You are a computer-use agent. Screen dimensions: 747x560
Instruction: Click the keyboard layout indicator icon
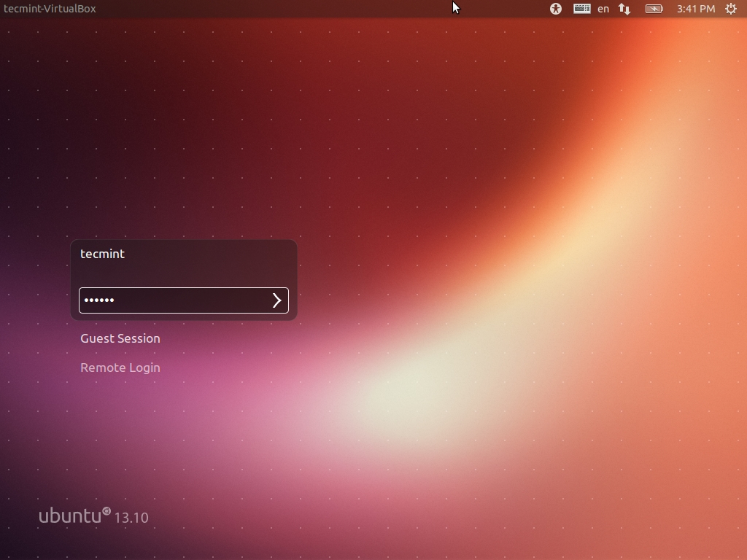[x=581, y=9]
